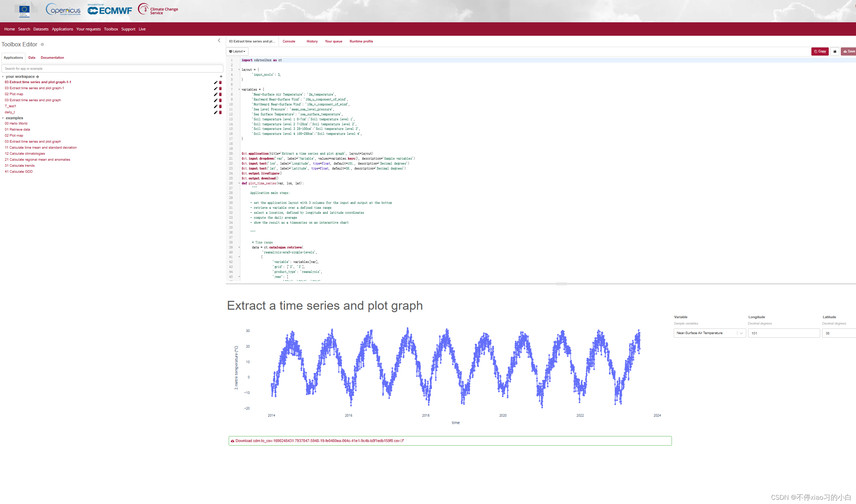Edit the name of graph-1-1 app via its pencil icon
856x504 pixels.
click(215, 82)
